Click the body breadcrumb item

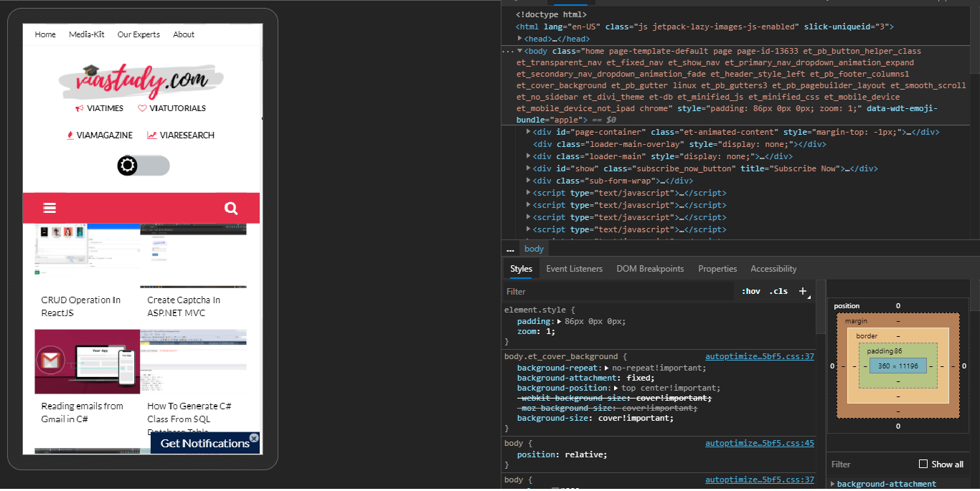(534, 249)
